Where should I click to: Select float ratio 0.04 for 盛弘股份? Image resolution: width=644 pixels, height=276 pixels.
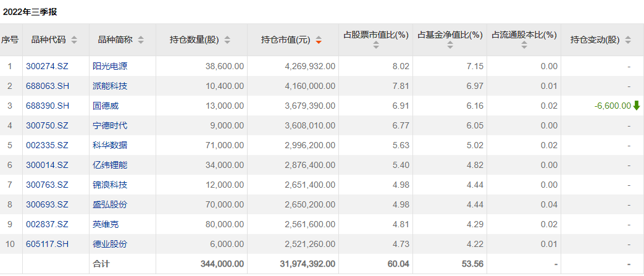(x=550, y=204)
